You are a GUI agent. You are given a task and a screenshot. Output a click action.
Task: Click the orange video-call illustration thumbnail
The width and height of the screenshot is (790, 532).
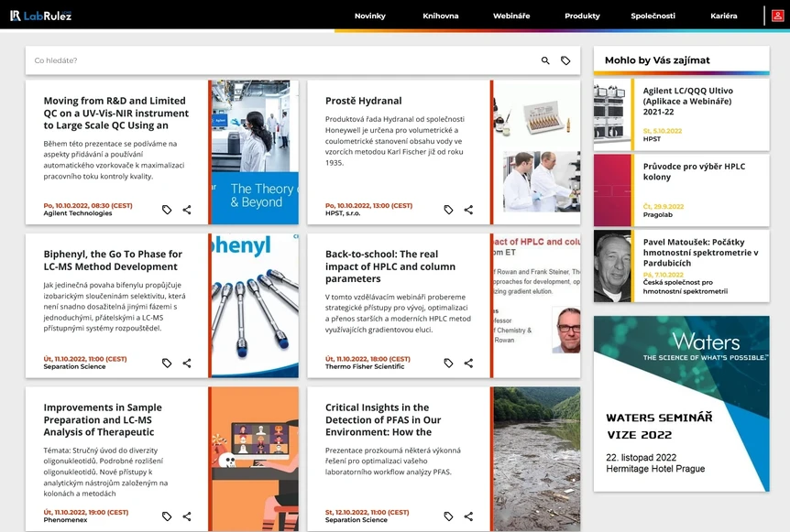click(x=255, y=459)
